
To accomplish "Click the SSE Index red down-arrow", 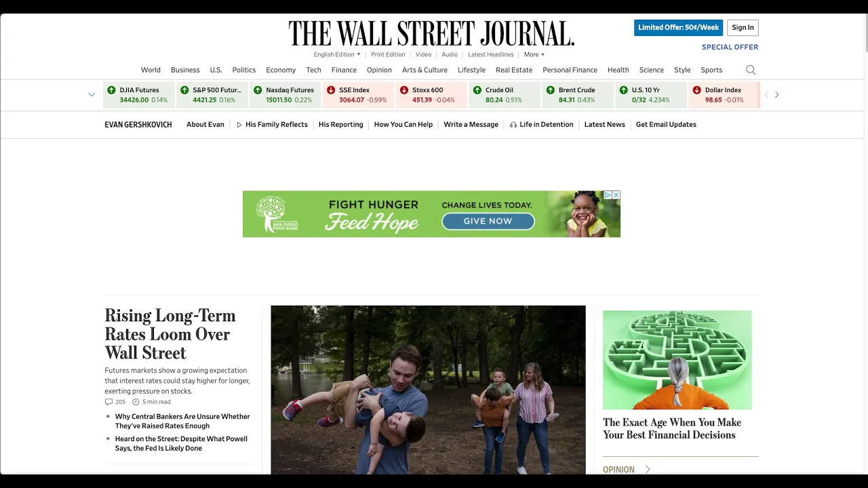I will (x=331, y=90).
